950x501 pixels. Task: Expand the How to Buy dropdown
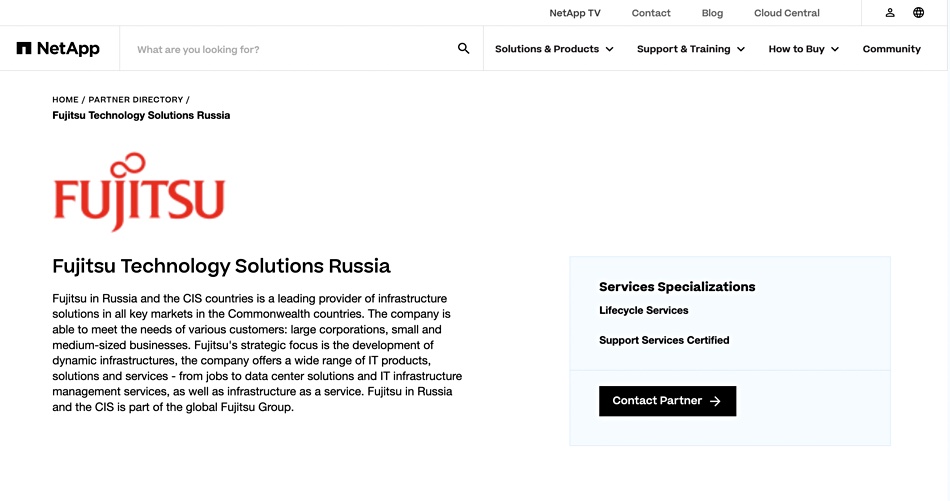coord(803,49)
